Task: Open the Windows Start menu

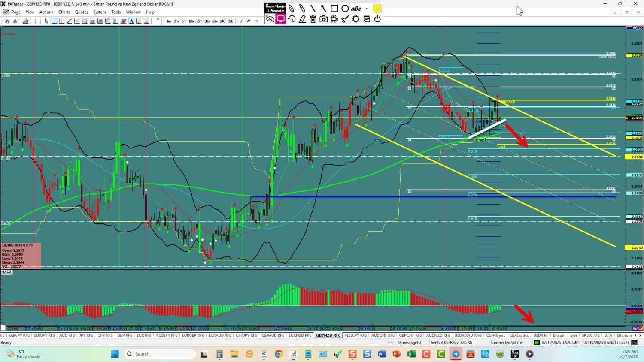Action: (x=115, y=354)
